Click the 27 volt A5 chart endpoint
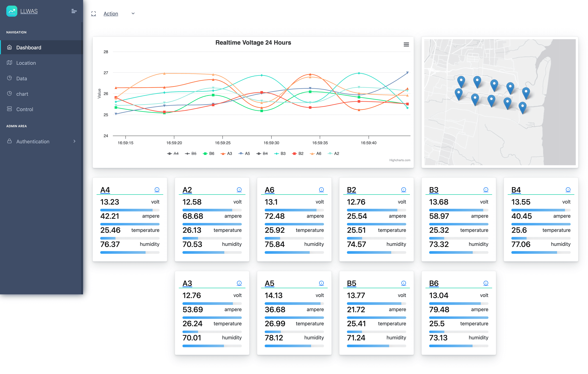Viewport: 588px width, 374px height. (407, 73)
